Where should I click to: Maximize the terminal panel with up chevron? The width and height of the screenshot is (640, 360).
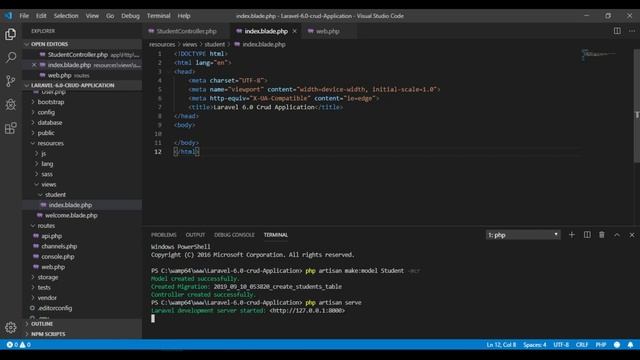pos(617,235)
